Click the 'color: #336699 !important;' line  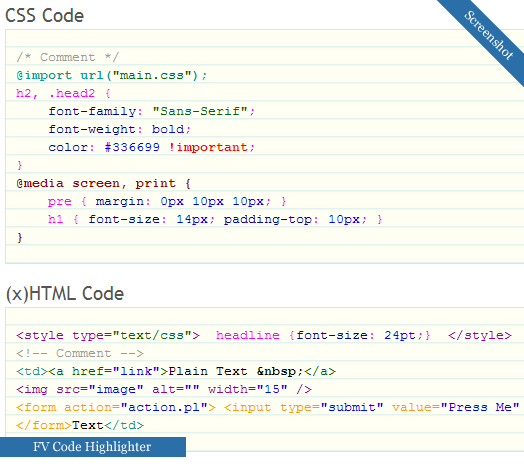(x=152, y=147)
